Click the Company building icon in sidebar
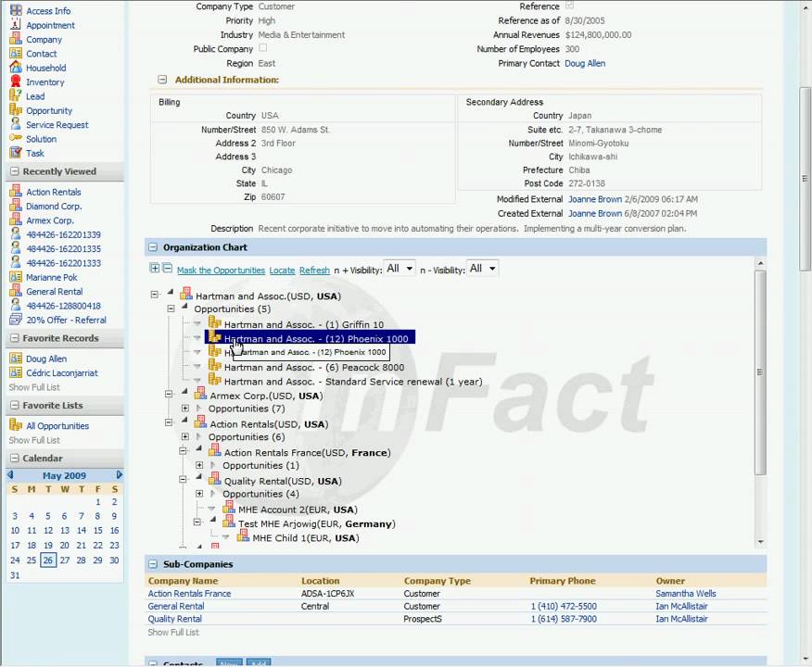 click(x=16, y=39)
